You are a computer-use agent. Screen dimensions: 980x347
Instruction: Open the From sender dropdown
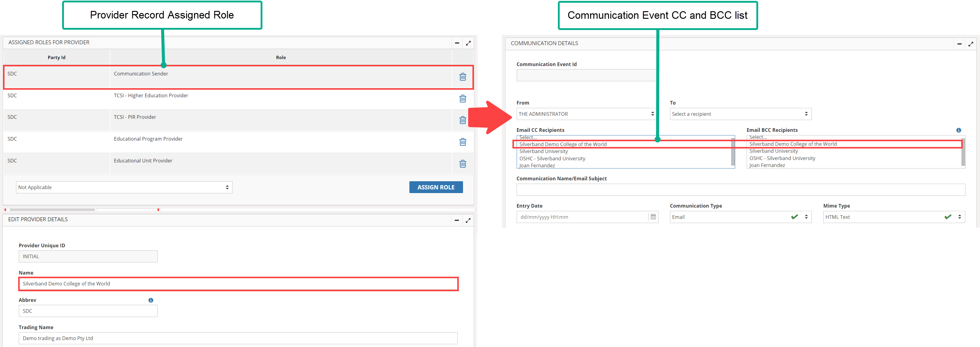[x=586, y=114]
